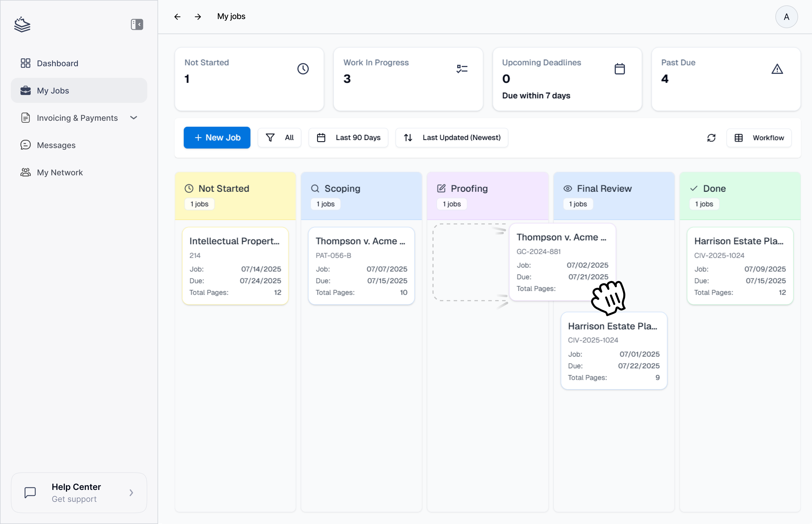Click the clock icon on Not Started card
Image resolution: width=812 pixels, height=524 pixels.
click(303, 68)
